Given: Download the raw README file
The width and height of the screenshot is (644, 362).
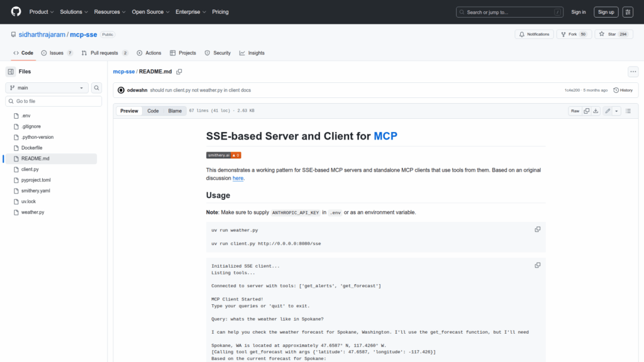Looking at the screenshot, I should click(596, 111).
